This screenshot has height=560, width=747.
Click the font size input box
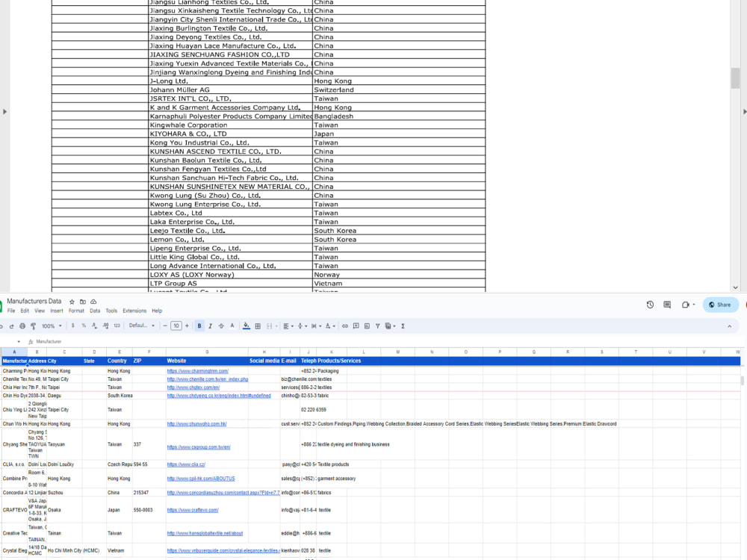coord(176,326)
